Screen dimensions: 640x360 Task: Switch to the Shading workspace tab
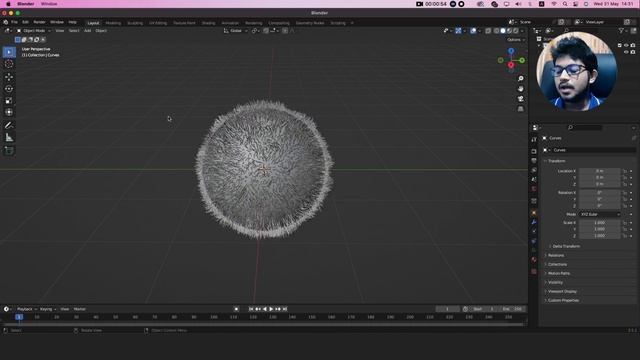(x=208, y=23)
